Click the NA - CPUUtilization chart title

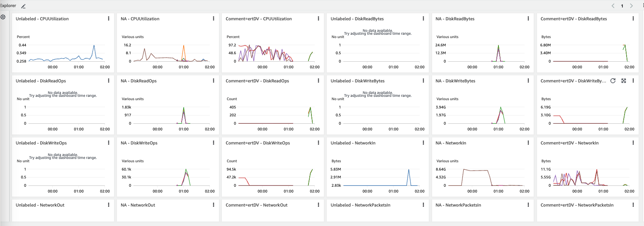[x=140, y=19]
